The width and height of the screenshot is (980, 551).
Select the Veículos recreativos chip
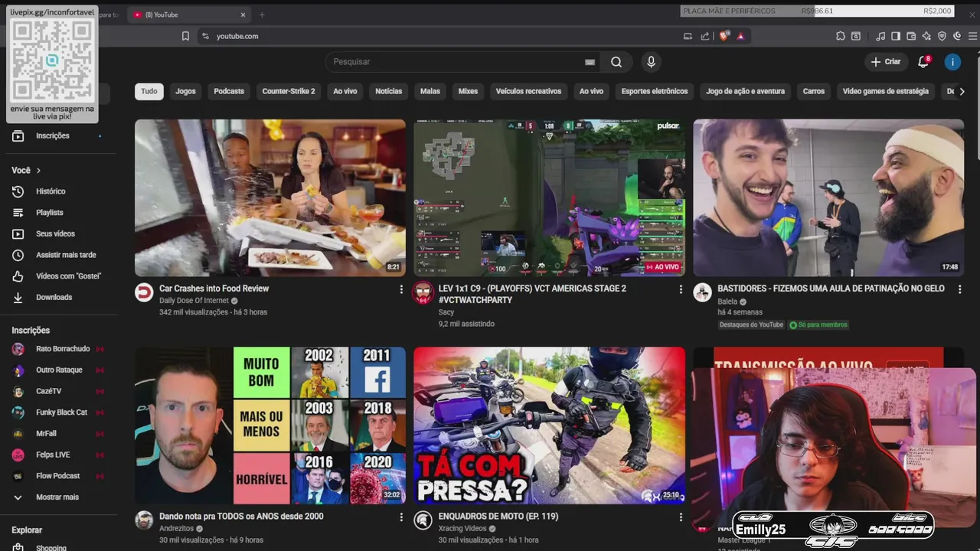click(x=528, y=91)
